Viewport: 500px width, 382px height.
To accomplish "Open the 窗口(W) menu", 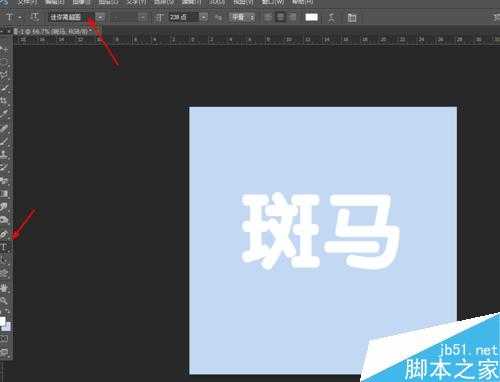I will tap(273, 2).
